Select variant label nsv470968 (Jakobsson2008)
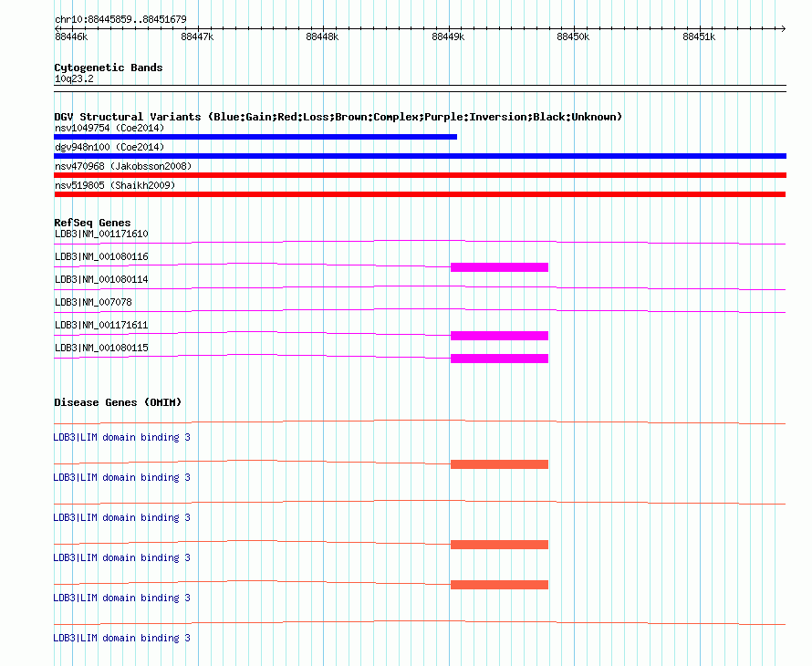This screenshot has width=812, height=666. (123, 166)
